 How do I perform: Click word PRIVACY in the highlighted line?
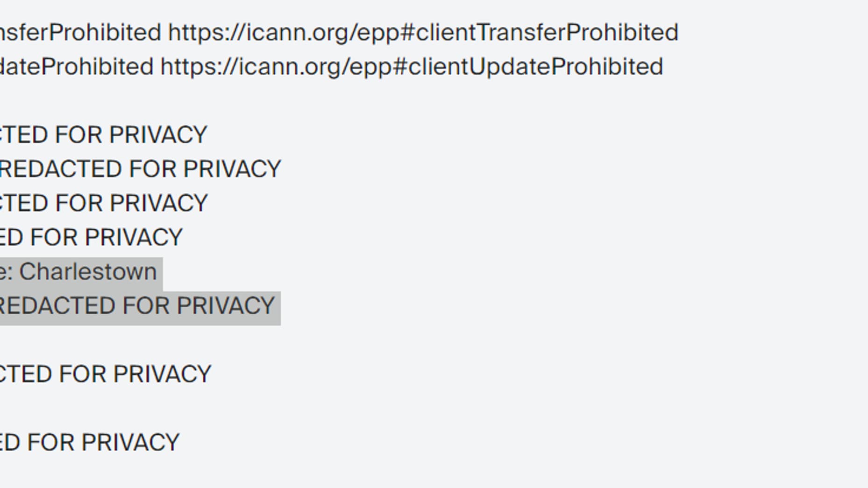coord(226,306)
